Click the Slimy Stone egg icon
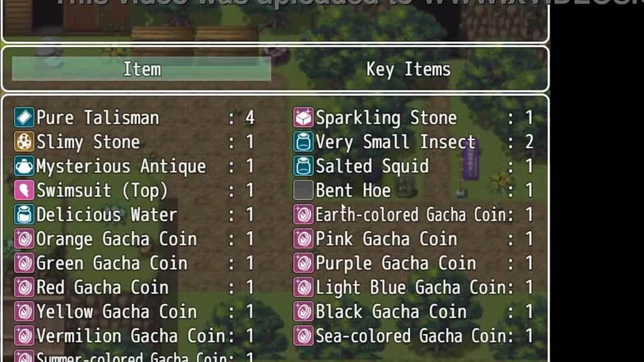This screenshot has height=362, width=644. (x=24, y=142)
